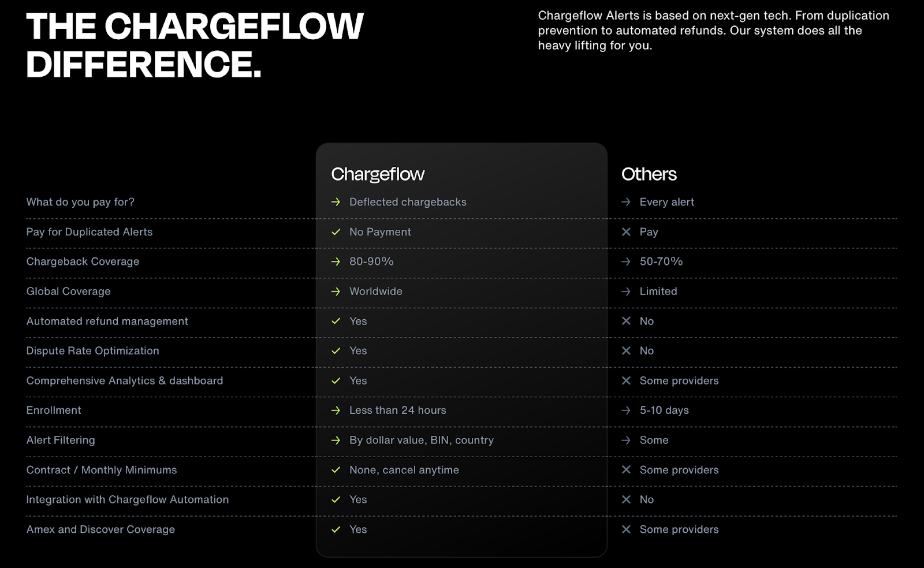Click the '5-10 days' value
Screen dimensions: 924x568
pos(664,410)
